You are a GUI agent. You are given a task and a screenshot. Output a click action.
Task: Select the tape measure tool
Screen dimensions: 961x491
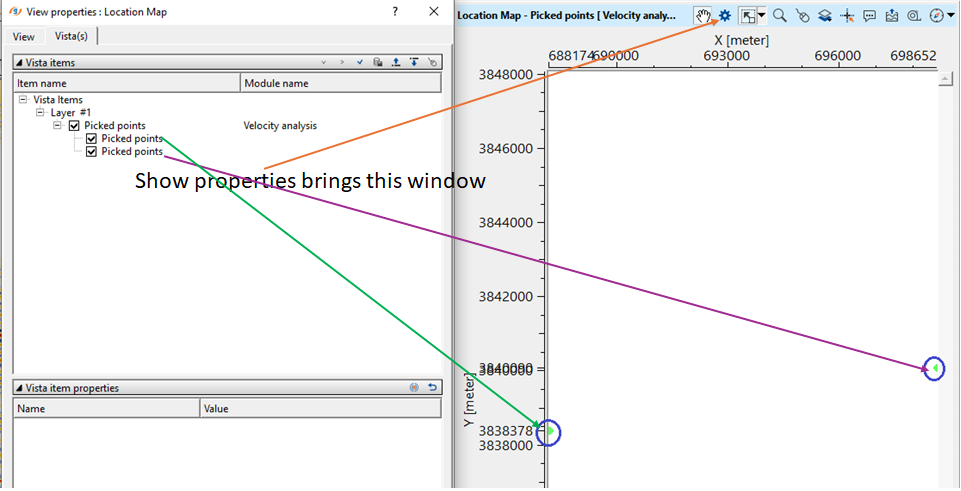(914, 16)
